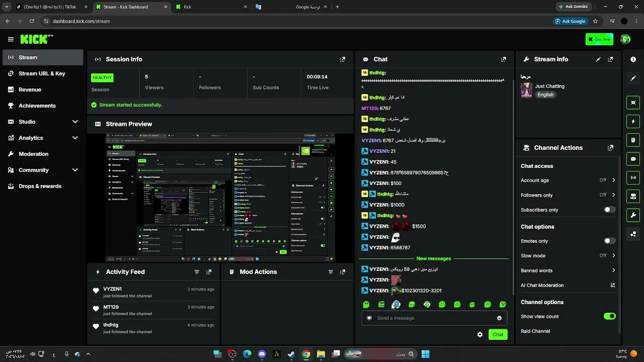The image size is (644, 362).
Task: Filter the Activity Feed list
Action: [197, 272]
